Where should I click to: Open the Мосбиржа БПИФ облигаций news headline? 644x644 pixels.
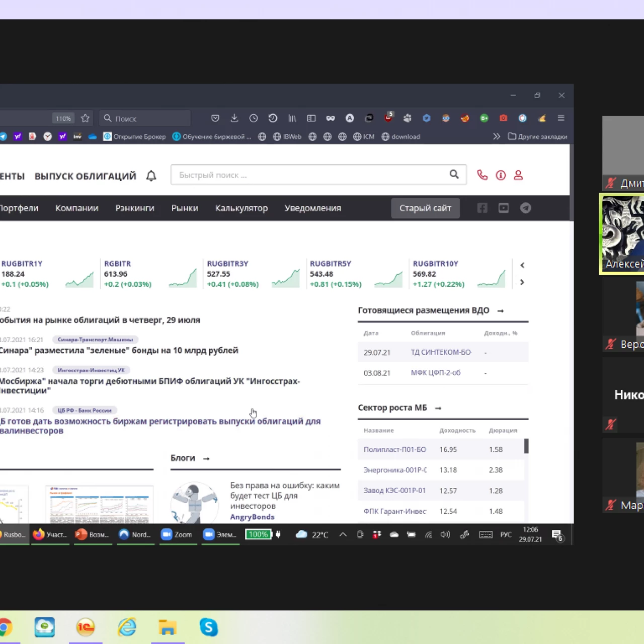[x=150, y=385]
